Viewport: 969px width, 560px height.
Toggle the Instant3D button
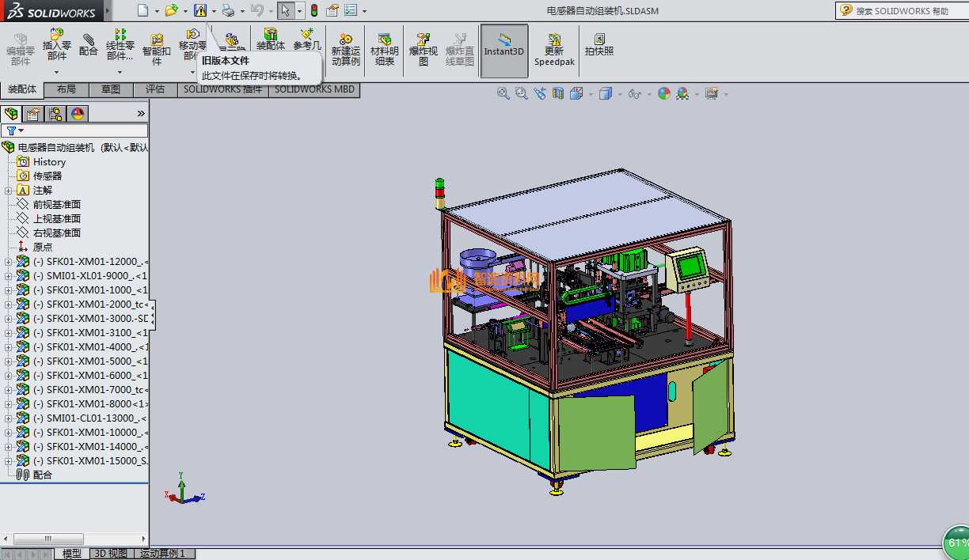coord(504,50)
